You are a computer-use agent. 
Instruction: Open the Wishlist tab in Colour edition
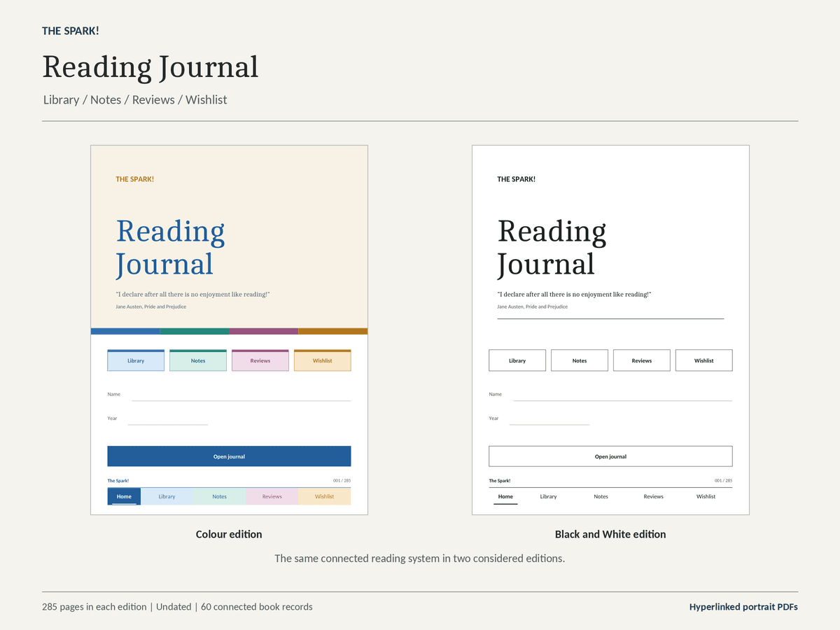pos(323,360)
